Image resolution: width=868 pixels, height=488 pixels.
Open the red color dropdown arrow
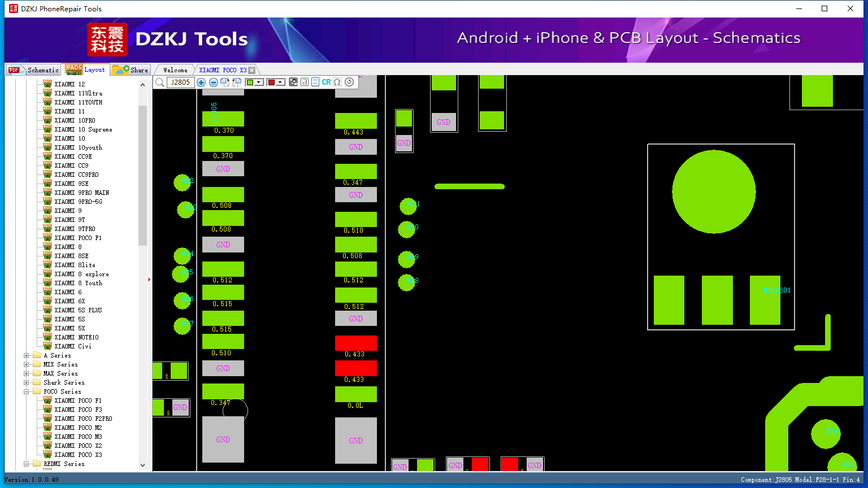tap(280, 82)
